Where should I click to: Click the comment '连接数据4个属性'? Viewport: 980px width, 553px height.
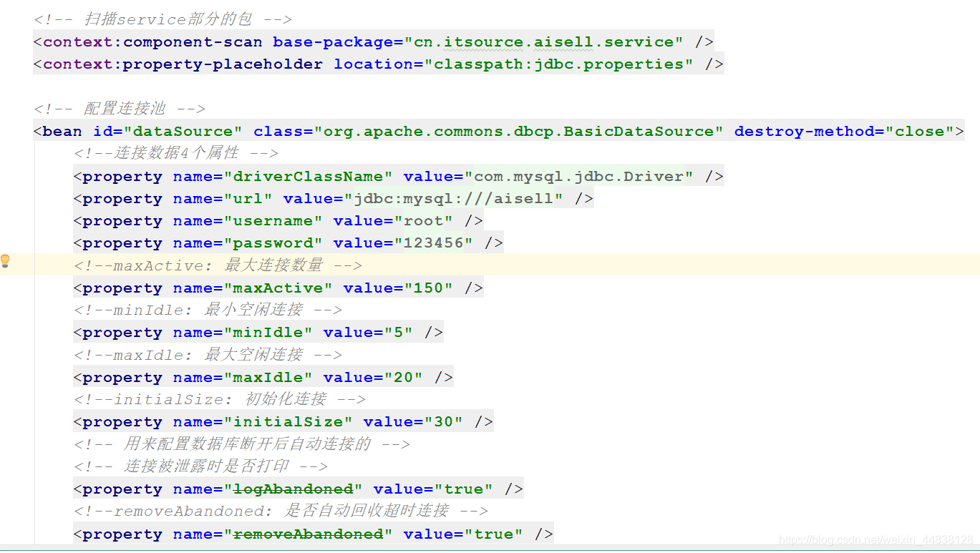tap(176, 153)
